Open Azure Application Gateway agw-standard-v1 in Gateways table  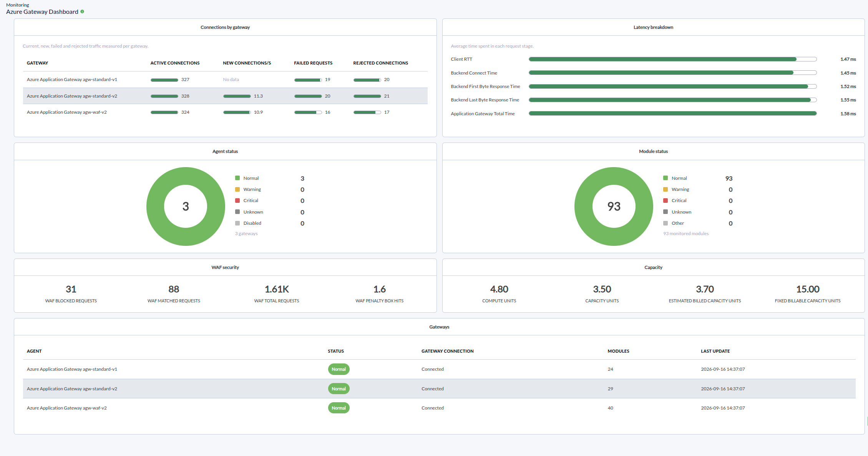pyautogui.click(x=72, y=369)
